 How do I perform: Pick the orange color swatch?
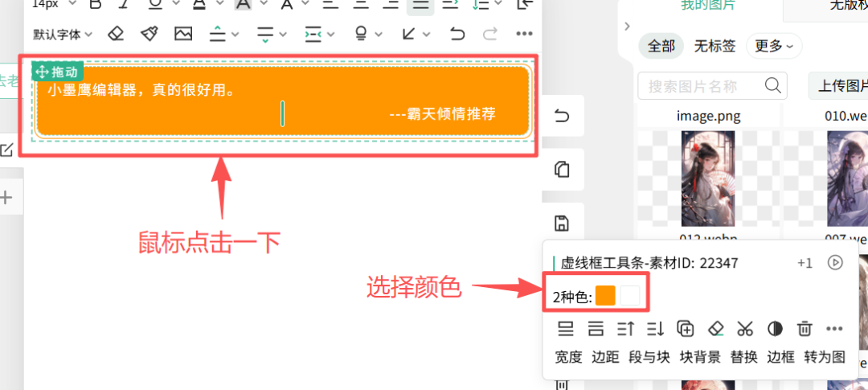[x=606, y=296]
